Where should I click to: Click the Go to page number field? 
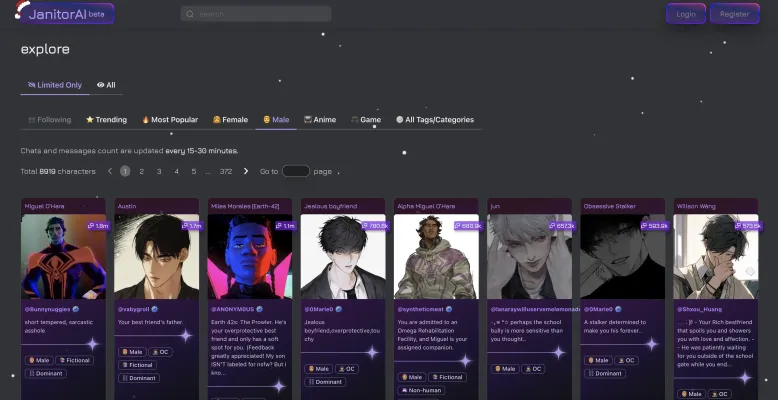pyautogui.click(x=295, y=171)
